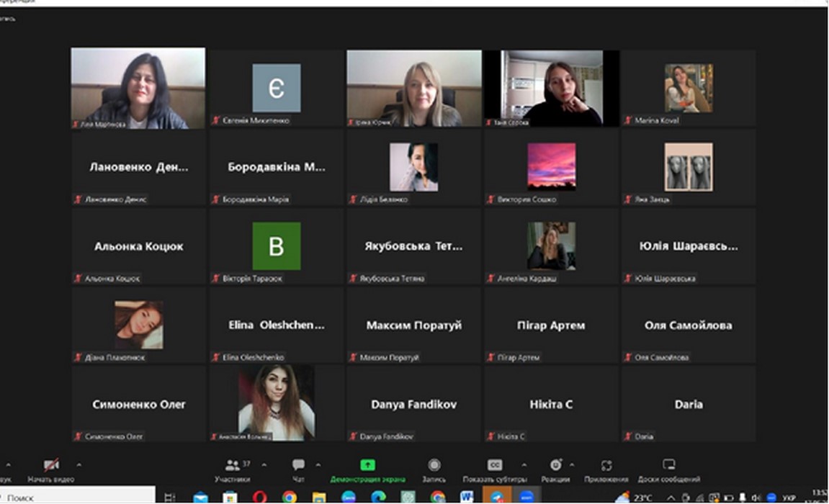
Task: Open the Apps icon in toolbar
Action: pyautogui.click(x=606, y=465)
